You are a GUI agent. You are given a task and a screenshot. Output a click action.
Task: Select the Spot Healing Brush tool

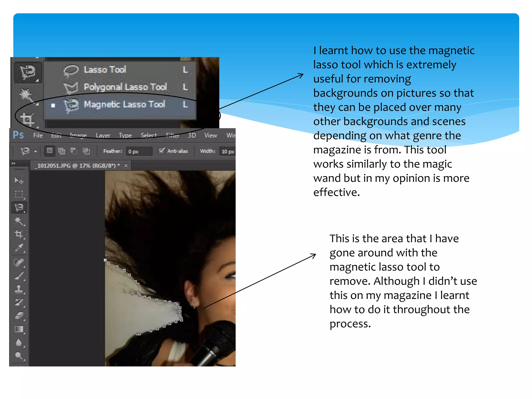[x=19, y=262]
